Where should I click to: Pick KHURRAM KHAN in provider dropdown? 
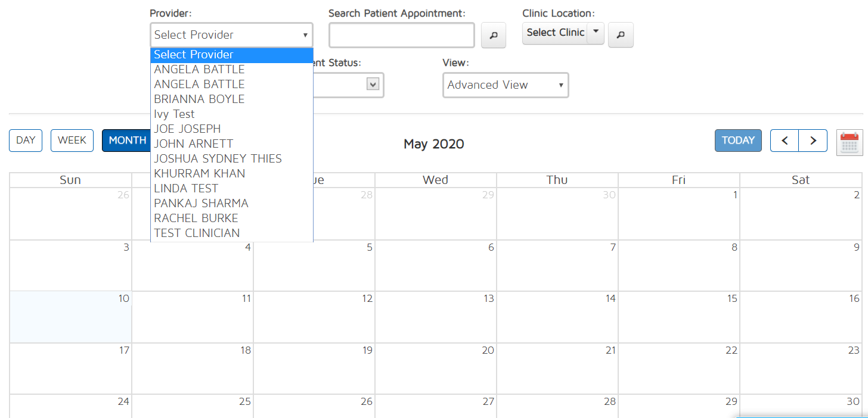(199, 173)
